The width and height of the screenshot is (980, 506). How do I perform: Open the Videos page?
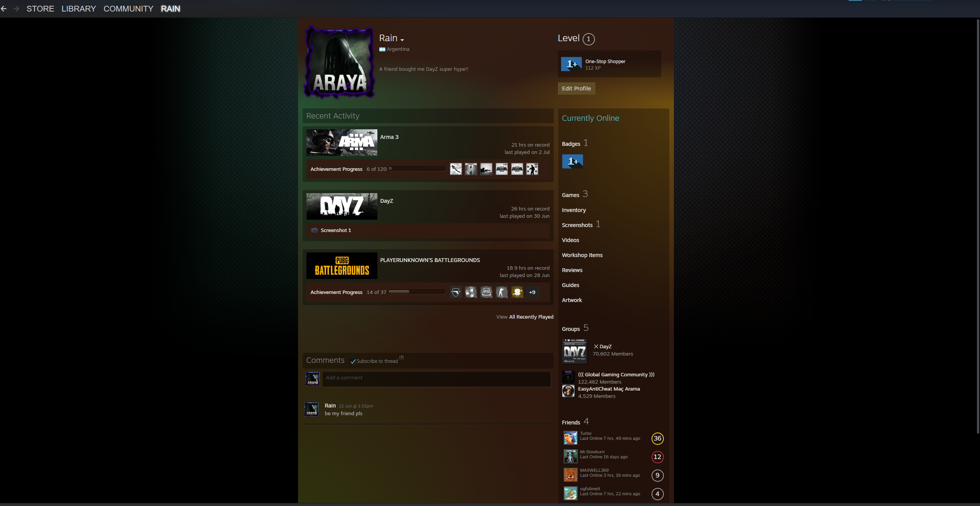coord(570,240)
